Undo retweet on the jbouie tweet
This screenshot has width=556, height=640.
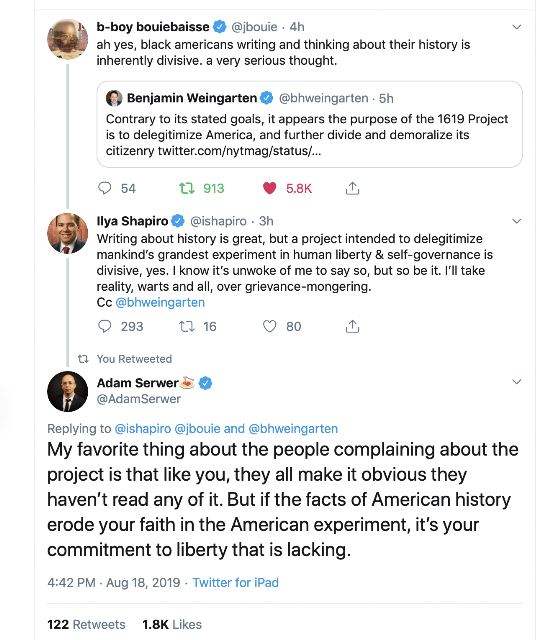[x=187, y=188]
